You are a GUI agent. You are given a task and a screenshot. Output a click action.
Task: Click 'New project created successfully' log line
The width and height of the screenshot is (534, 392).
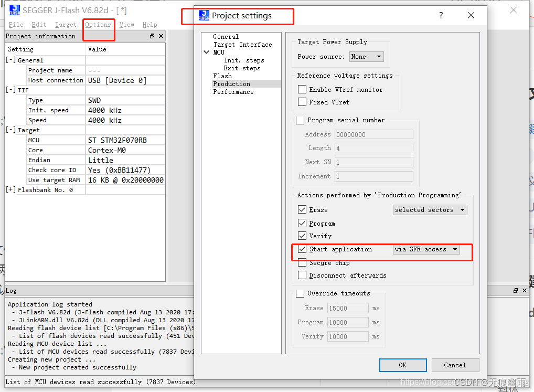(78, 367)
